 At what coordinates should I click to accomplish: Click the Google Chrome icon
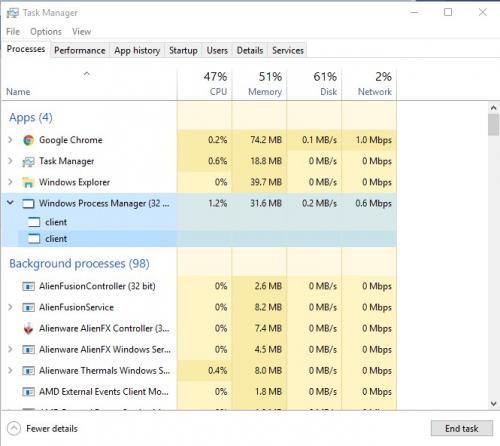pyautogui.click(x=28, y=140)
